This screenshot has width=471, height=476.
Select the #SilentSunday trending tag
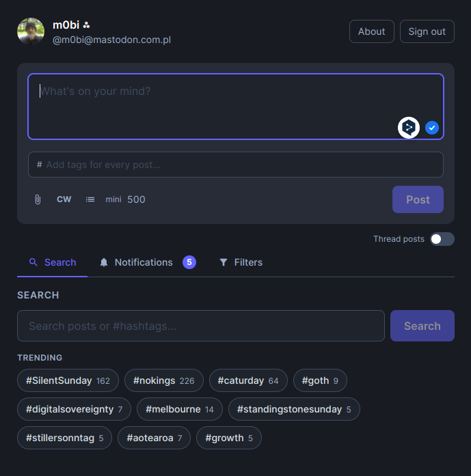[x=68, y=380]
